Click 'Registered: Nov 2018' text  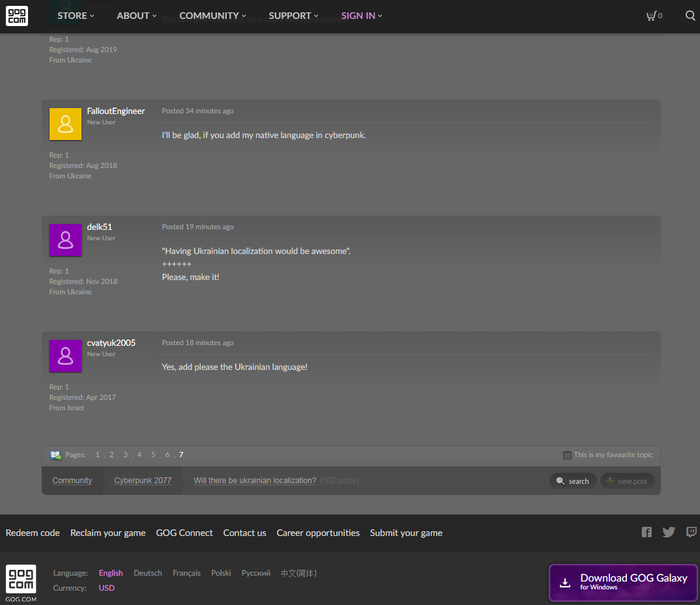[x=83, y=281]
